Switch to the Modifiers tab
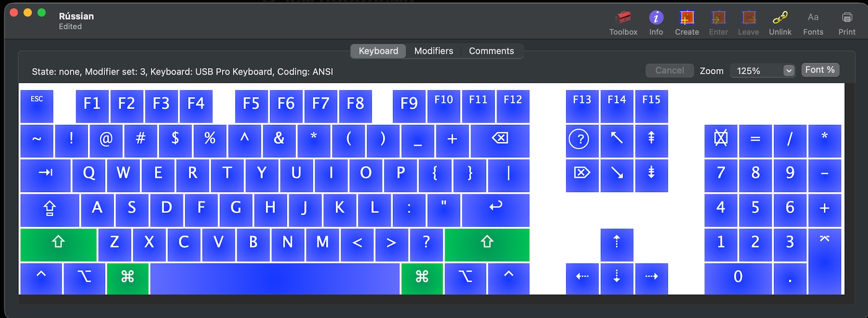This screenshot has width=868, height=318. [x=434, y=51]
